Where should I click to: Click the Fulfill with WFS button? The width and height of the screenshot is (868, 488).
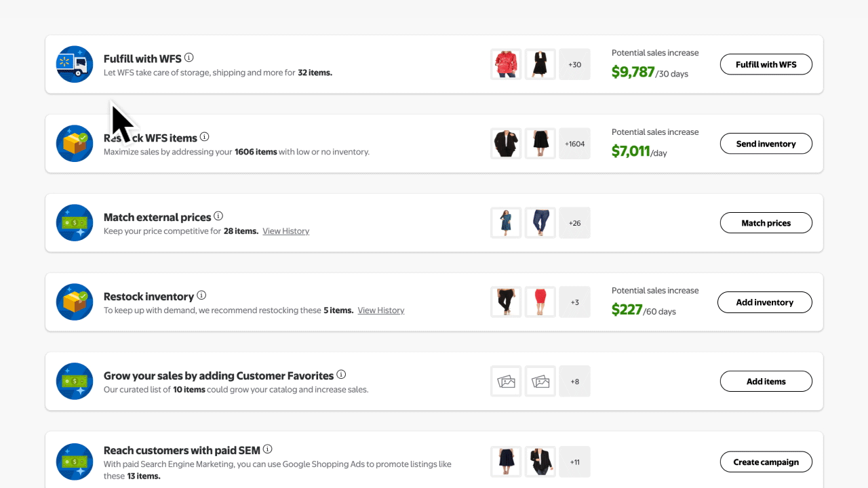point(766,64)
